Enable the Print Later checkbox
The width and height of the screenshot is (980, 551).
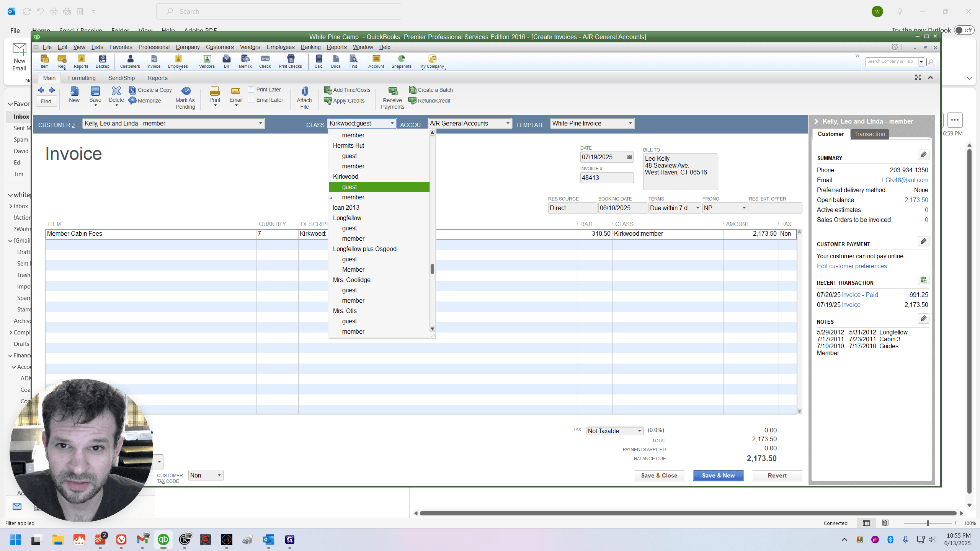click(251, 90)
